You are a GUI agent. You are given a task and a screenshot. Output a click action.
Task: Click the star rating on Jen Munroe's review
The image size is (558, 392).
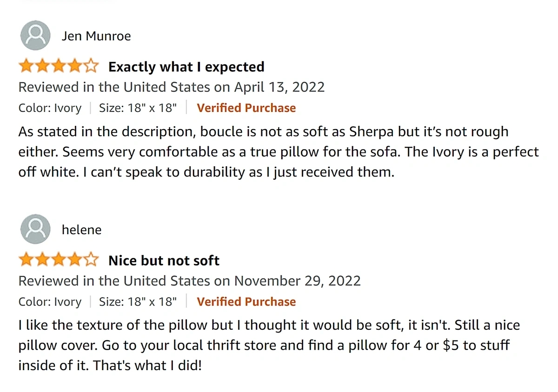pos(59,67)
